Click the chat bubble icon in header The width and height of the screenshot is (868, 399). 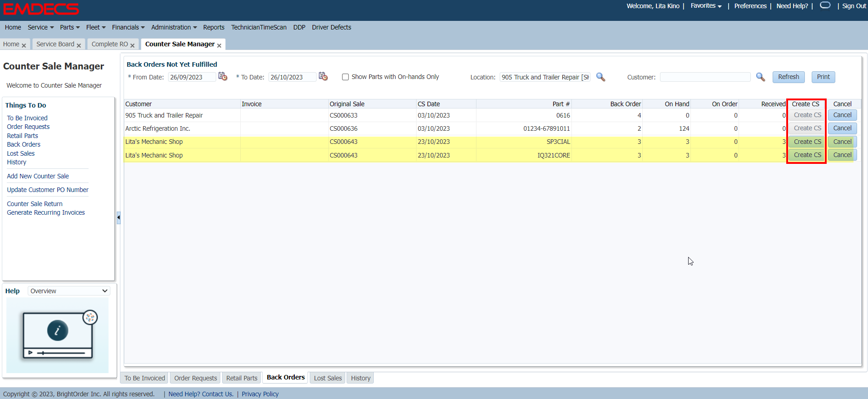tap(825, 5)
